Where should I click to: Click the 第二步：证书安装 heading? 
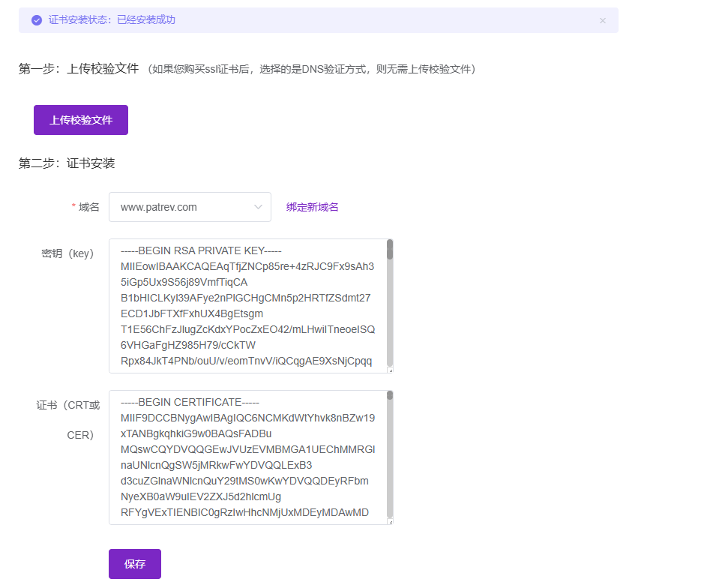pyautogui.click(x=67, y=163)
